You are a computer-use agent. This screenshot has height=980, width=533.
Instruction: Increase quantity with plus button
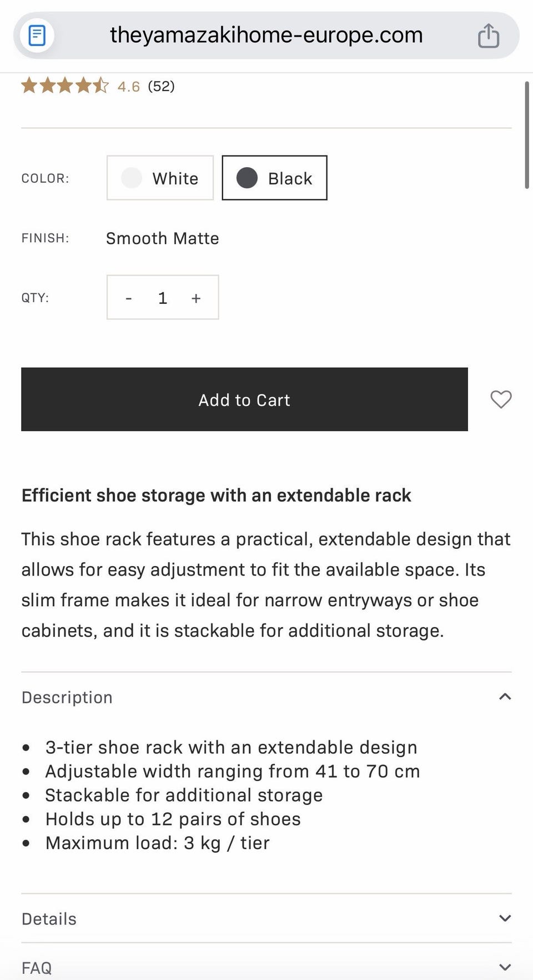[x=196, y=298]
